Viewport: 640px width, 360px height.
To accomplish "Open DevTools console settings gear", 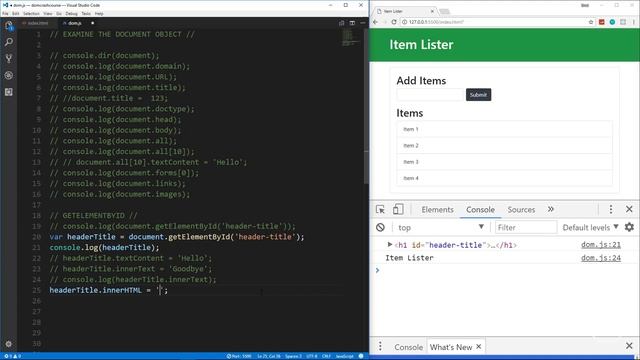I will 629,227.
